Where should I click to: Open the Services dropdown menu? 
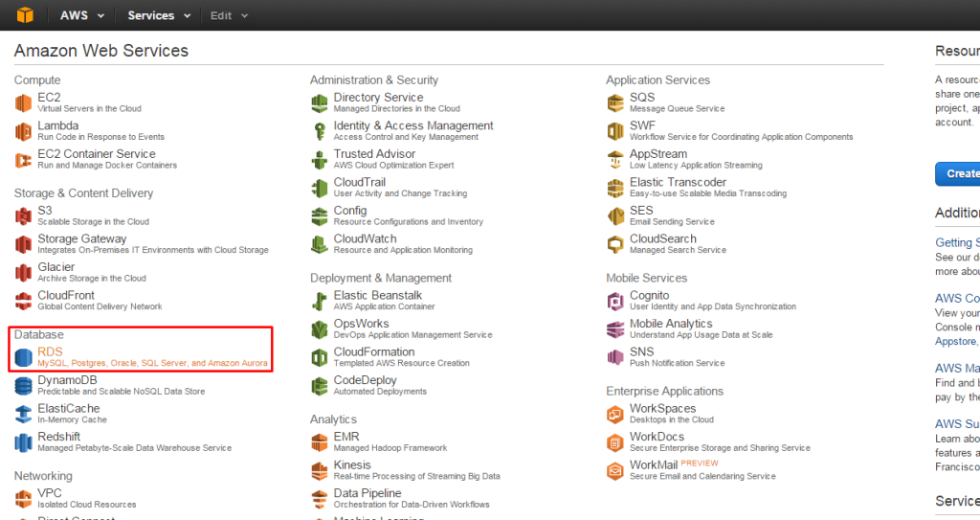pos(159,15)
